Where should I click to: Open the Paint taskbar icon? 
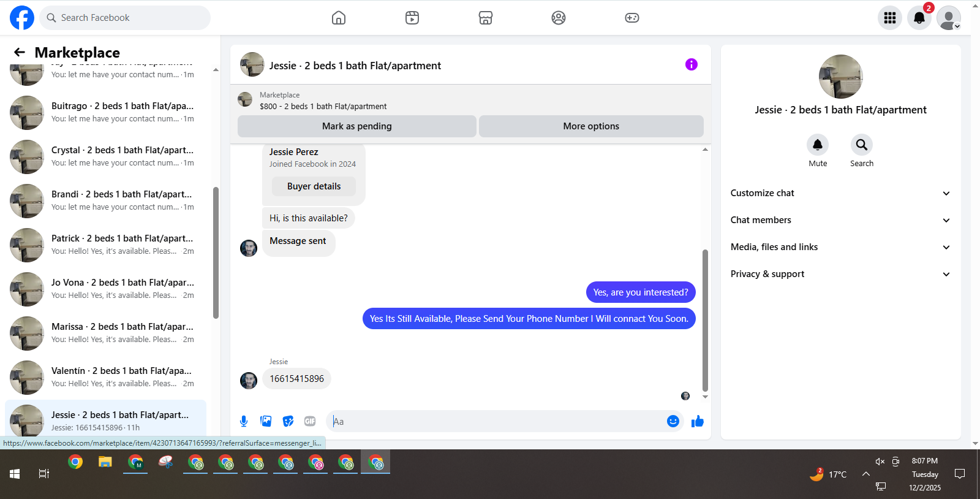[165, 462]
